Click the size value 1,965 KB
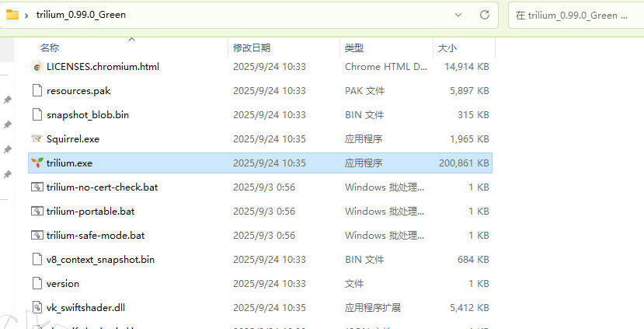This screenshot has height=329, width=644. coord(469,139)
